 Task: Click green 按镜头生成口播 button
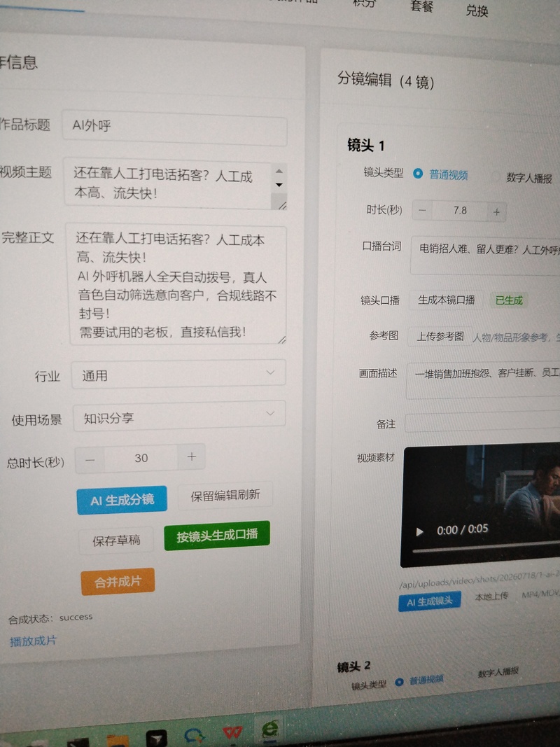[217, 536]
